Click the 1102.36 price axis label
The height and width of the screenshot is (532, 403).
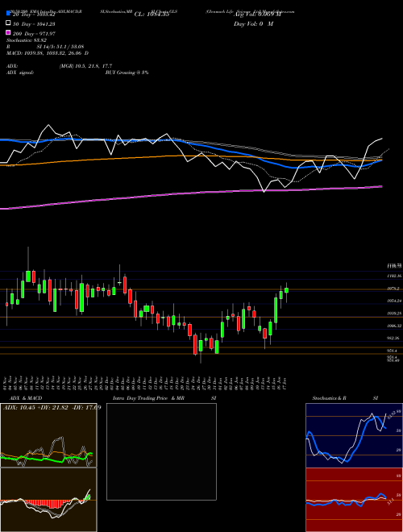[x=394, y=276]
